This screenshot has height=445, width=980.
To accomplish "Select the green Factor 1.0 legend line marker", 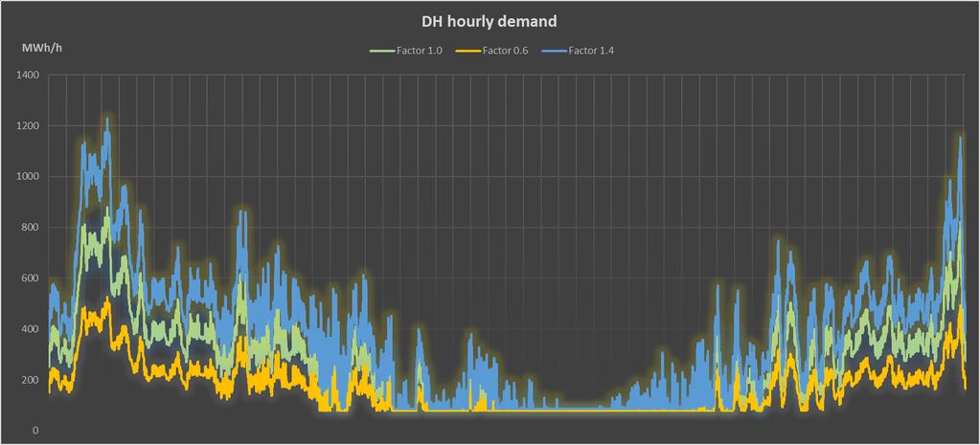I will (x=382, y=52).
